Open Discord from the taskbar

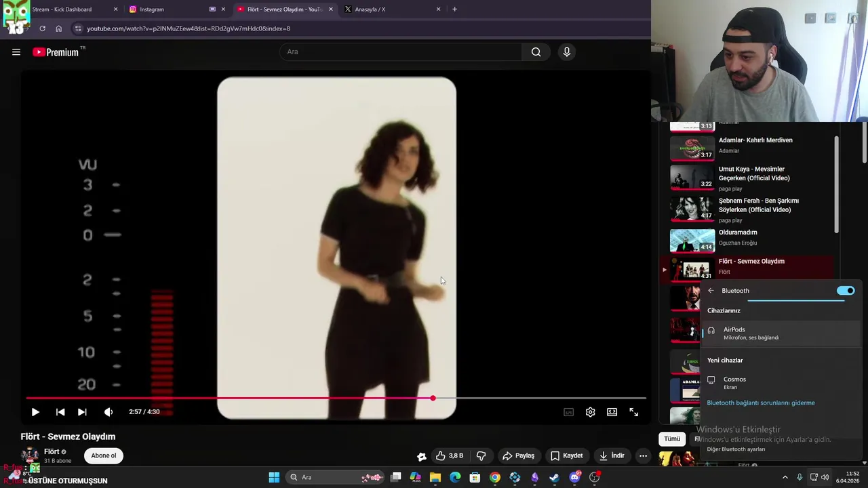pyautogui.click(x=574, y=477)
